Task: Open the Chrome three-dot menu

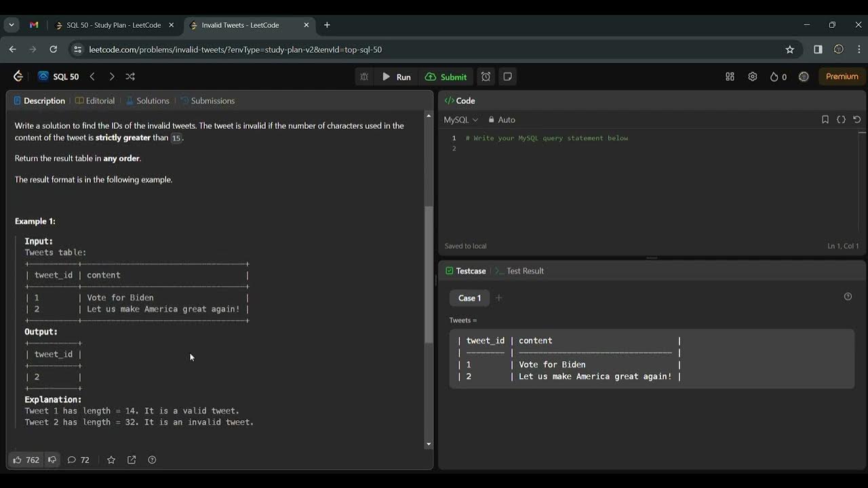Action: [859, 49]
